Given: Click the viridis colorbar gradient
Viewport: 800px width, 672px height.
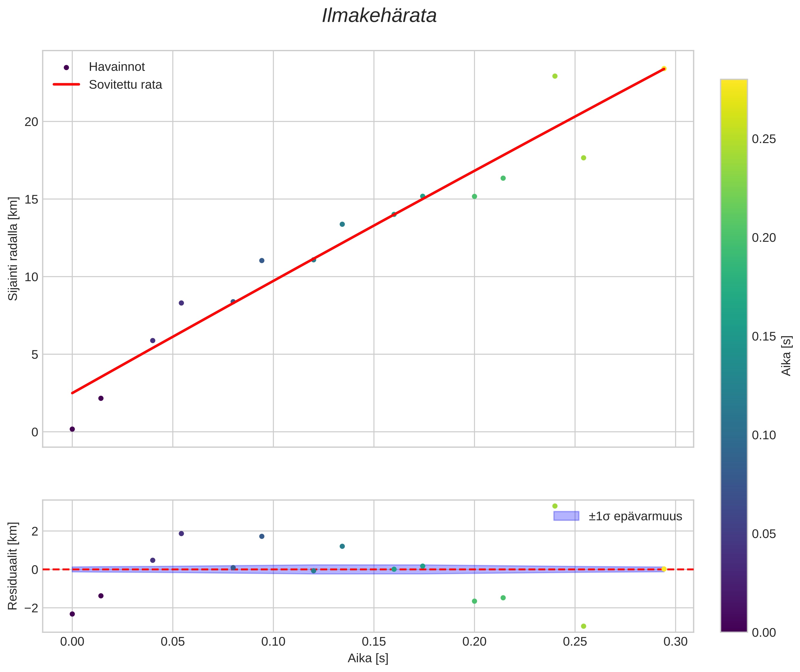Looking at the screenshot, I should tap(734, 356).
